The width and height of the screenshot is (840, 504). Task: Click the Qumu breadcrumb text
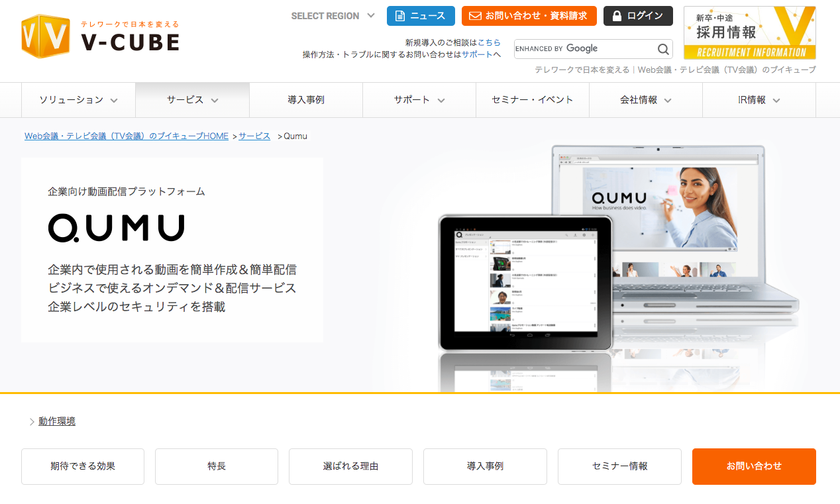tap(295, 136)
